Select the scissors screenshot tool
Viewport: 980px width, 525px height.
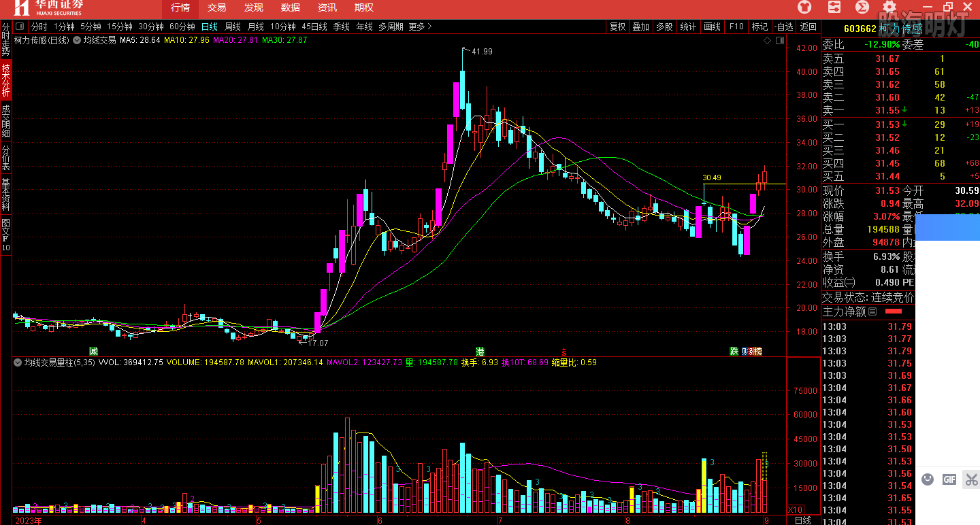971,479
